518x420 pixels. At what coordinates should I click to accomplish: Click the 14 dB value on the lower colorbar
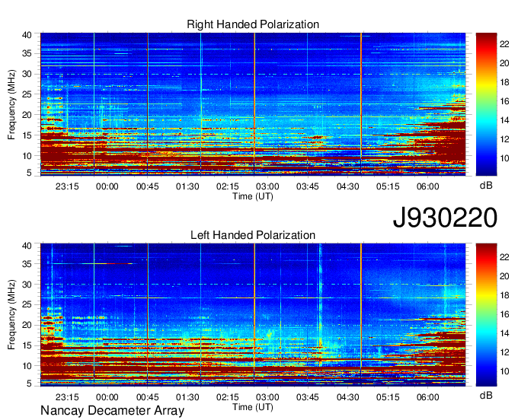pos(504,333)
